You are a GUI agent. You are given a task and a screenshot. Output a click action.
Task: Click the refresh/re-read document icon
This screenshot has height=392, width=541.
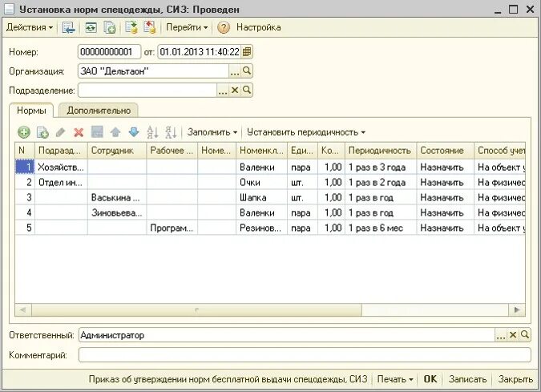coord(91,27)
